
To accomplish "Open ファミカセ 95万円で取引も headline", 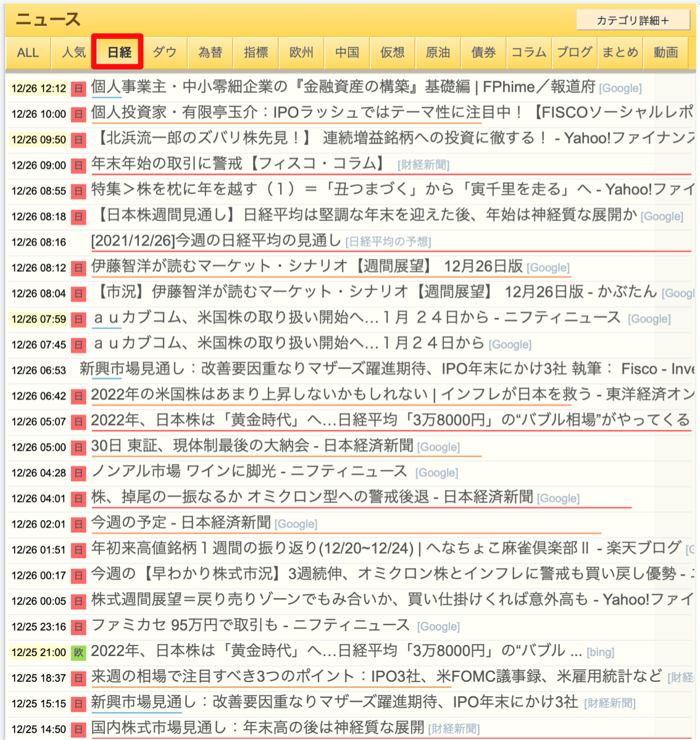I will (250, 625).
